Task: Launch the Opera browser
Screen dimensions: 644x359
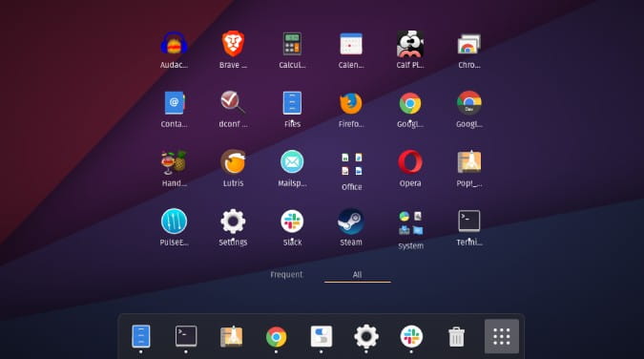Action: pyautogui.click(x=410, y=162)
